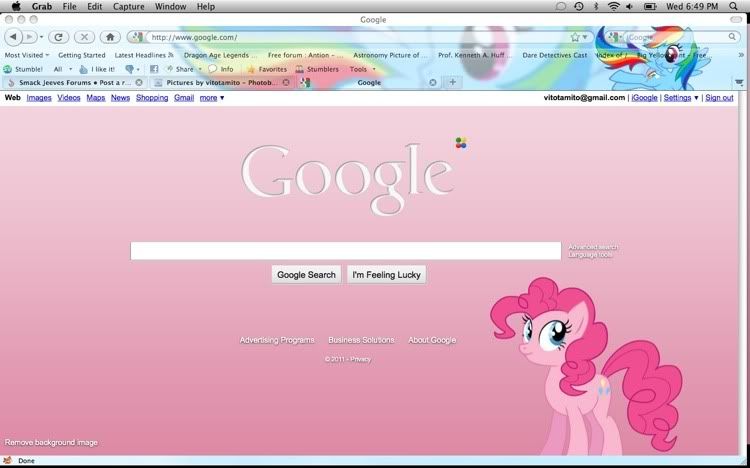The height and width of the screenshot is (468, 750).
Task: Open the Apple menu
Action: click(x=16, y=6)
